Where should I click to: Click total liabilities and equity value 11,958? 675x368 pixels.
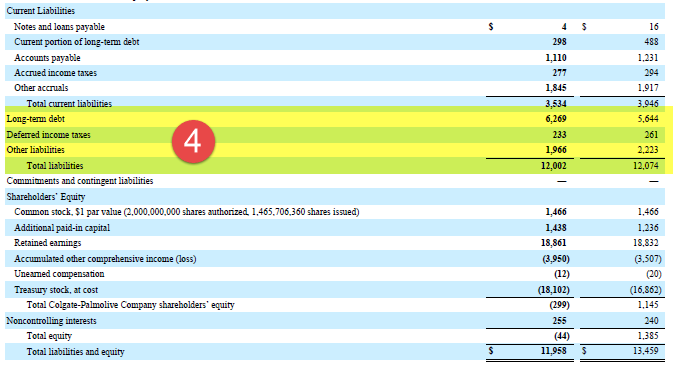coord(554,351)
